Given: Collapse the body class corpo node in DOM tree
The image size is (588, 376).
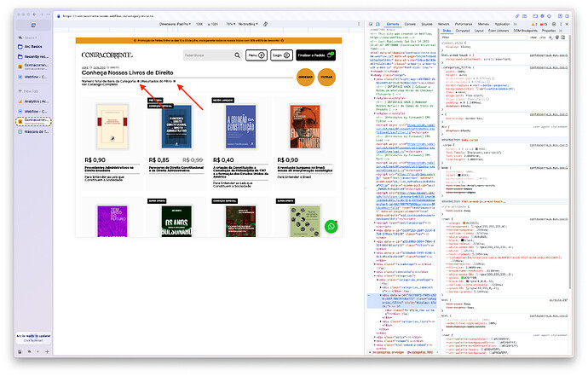Looking at the screenshot, I should click(372, 75).
